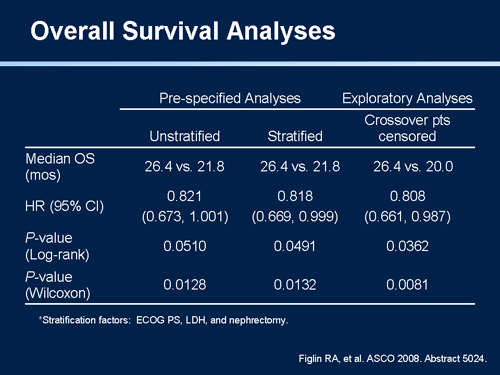The height and width of the screenshot is (375, 500).
Task: Select the Exploratory Analyses header
Action: [x=407, y=98]
